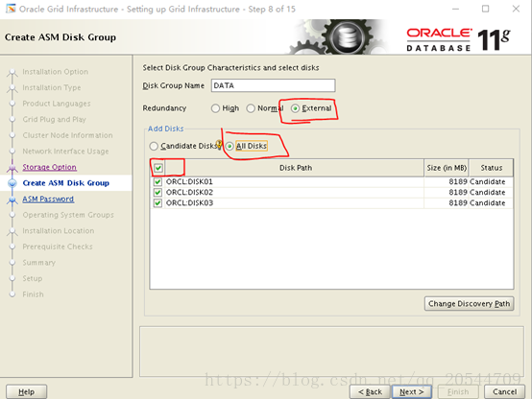Toggle the select-all checkbox in the table header
The width and height of the screenshot is (532, 399).
pos(158,168)
